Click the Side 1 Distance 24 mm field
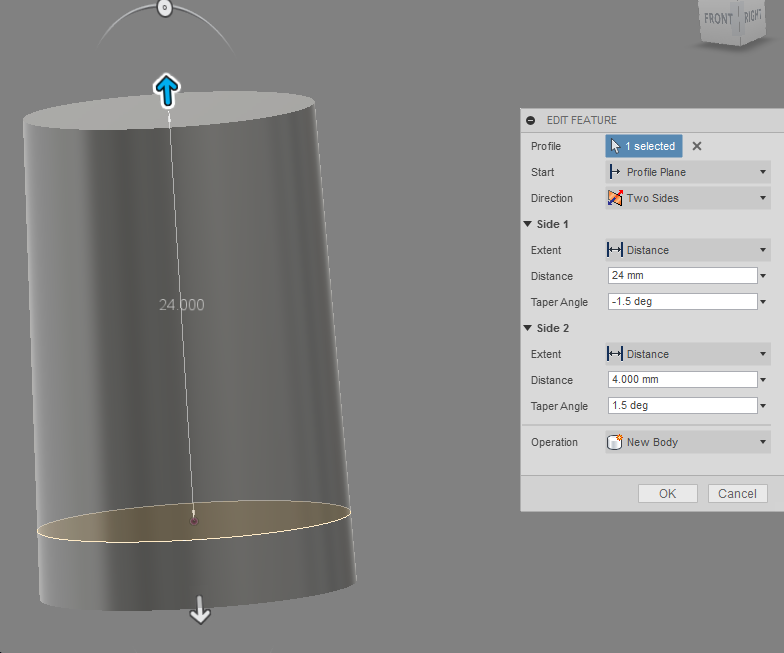 pyautogui.click(x=682, y=276)
